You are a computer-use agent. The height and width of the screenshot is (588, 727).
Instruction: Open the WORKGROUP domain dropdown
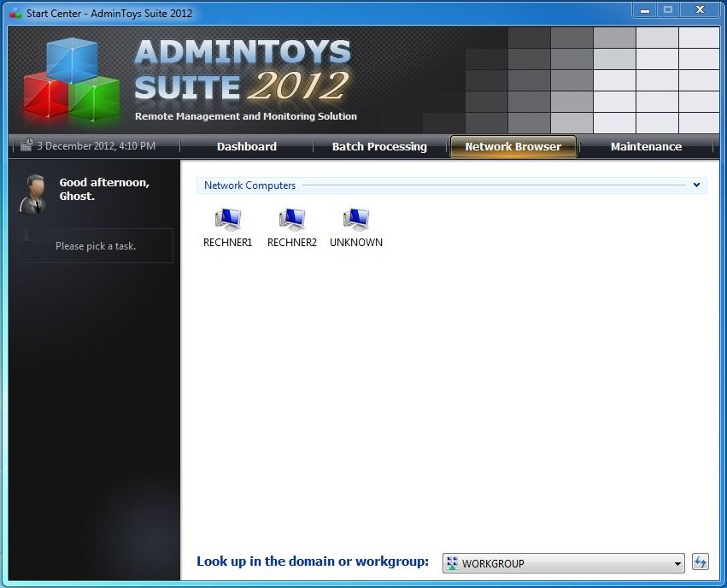pyautogui.click(x=563, y=563)
